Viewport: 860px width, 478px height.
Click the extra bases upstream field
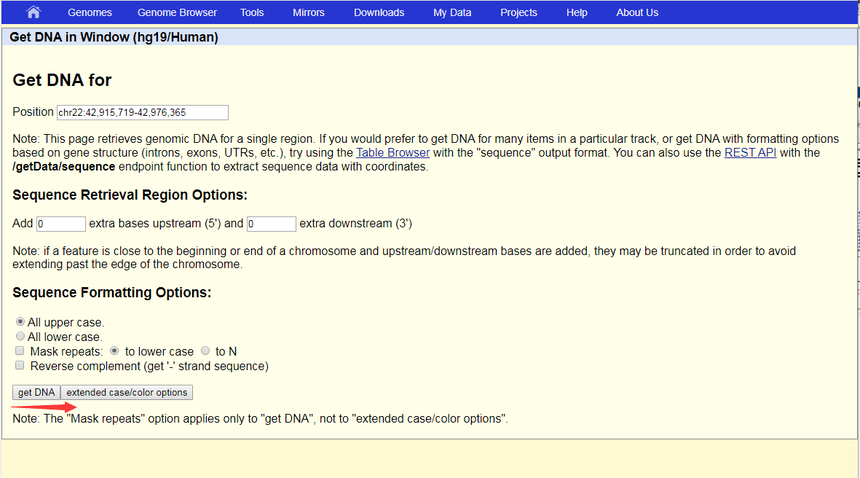(x=61, y=224)
